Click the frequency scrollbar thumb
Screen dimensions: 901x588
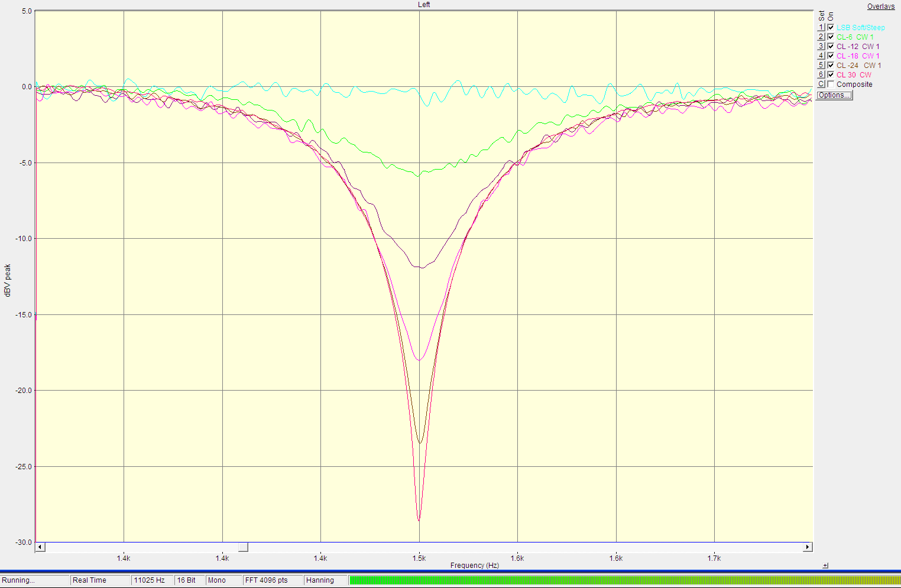coord(243,547)
